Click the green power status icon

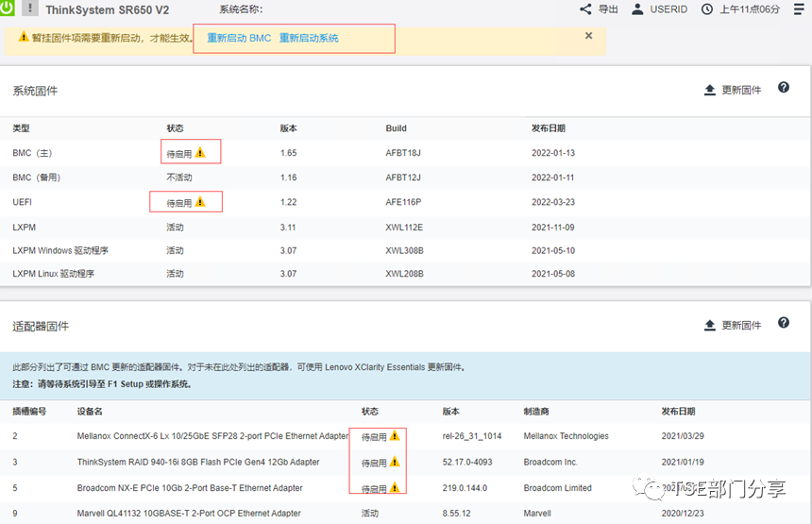click(x=7, y=8)
